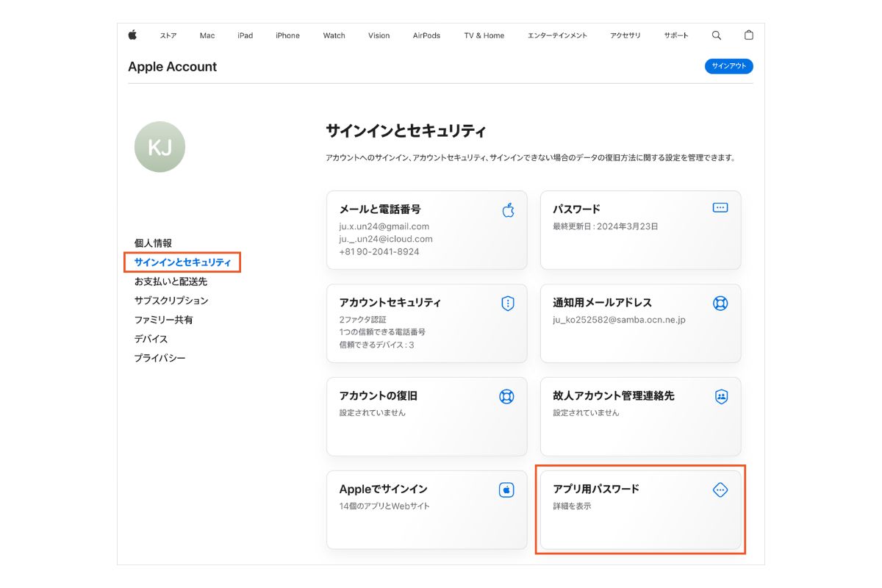Select サインインとセキュリティ in the sidebar
The image size is (882, 588).
coord(182,262)
